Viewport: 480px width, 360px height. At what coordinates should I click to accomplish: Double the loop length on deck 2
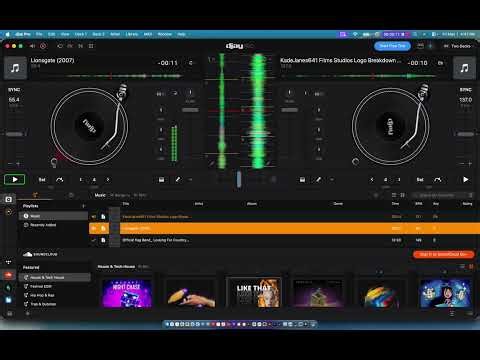pos(399,180)
